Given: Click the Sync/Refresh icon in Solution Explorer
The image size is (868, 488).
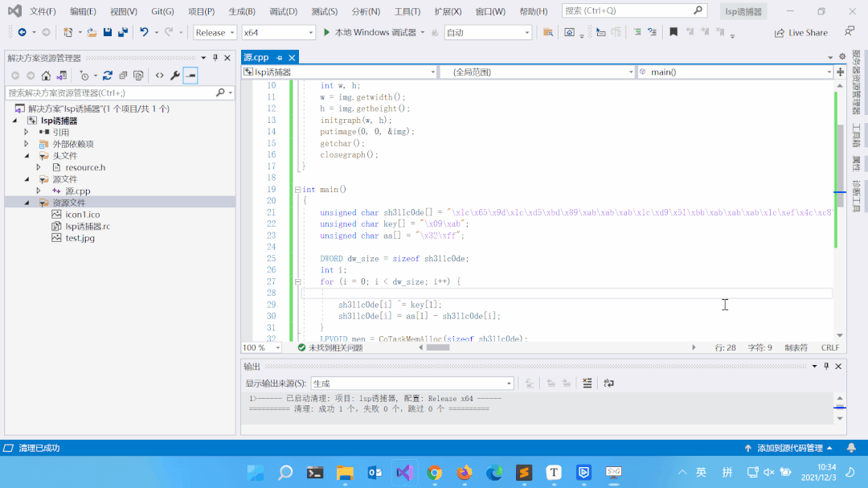Looking at the screenshot, I should [107, 76].
